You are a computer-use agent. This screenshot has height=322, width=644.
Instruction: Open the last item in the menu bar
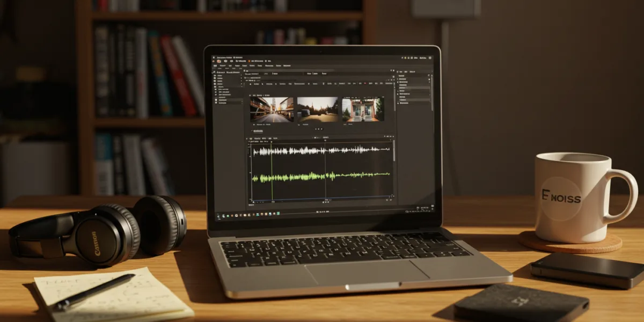pos(287,66)
